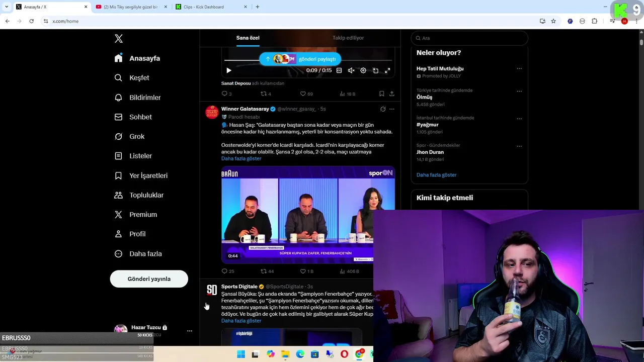Switch to Sana özel tab

pyautogui.click(x=248, y=38)
